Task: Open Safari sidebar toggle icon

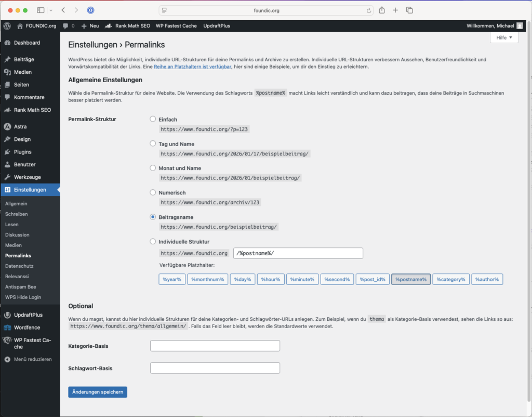Action: click(x=41, y=10)
